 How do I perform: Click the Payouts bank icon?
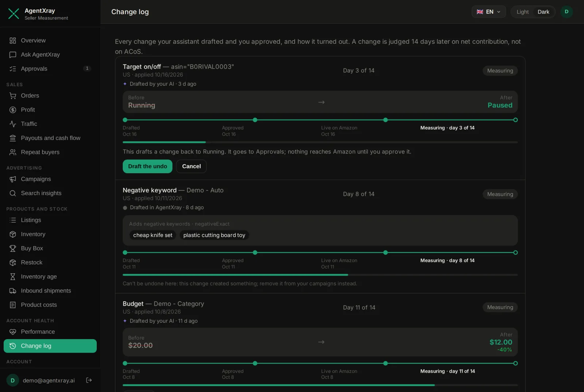click(x=13, y=138)
